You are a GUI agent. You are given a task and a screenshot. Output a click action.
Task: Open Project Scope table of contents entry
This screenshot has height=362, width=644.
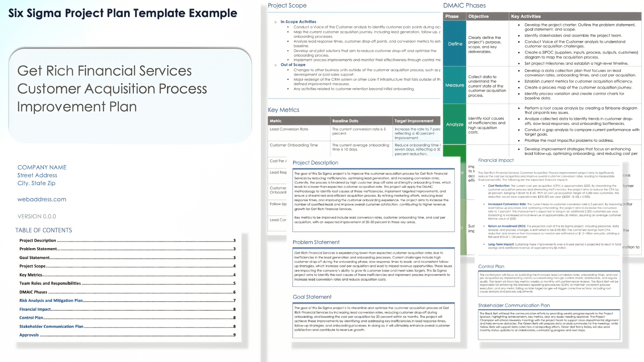pos(127,266)
